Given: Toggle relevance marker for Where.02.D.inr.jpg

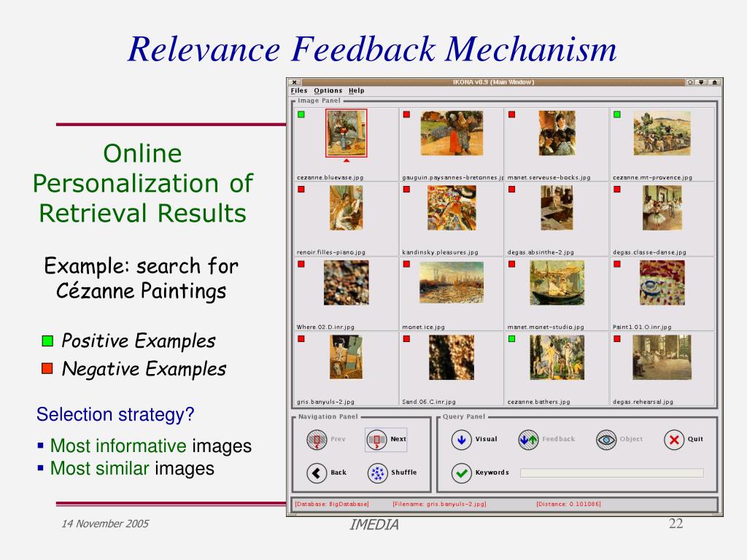Looking at the screenshot, I should [301, 264].
